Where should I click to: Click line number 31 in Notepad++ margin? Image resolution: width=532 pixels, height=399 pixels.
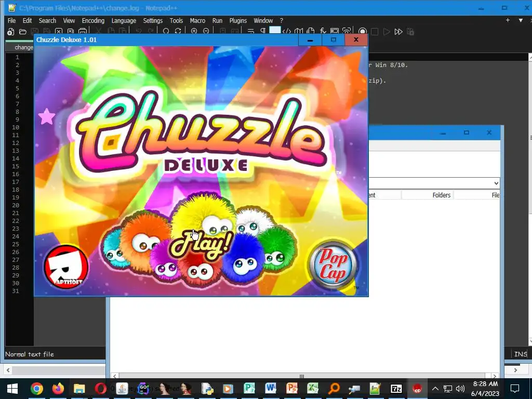point(16,291)
